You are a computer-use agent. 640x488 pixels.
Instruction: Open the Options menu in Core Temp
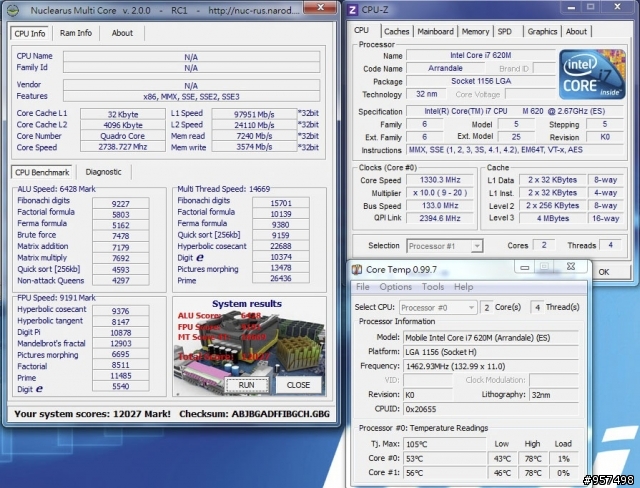point(396,287)
